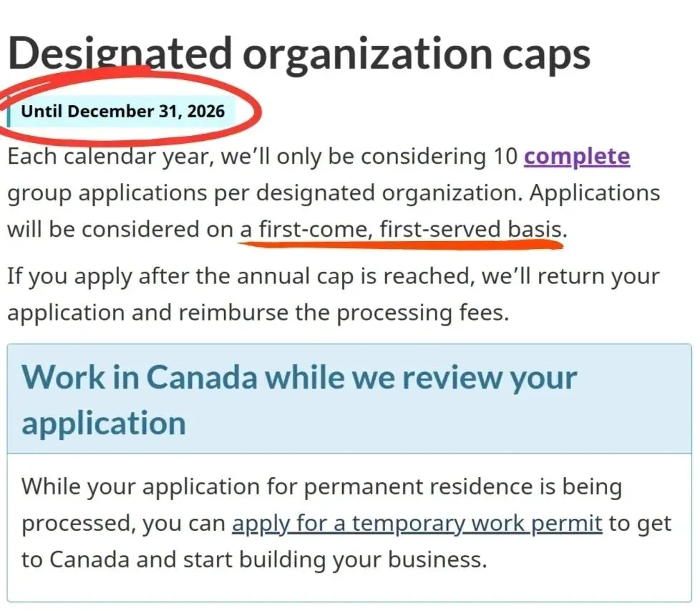Click the "Designated organization caps" heading
This screenshot has height=611, width=700.
click(x=299, y=55)
